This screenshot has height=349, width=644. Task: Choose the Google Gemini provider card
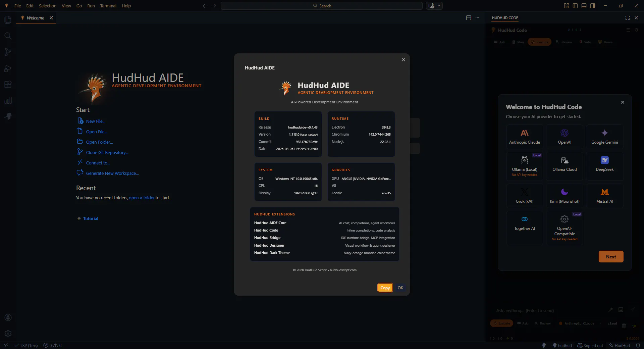pyautogui.click(x=604, y=137)
